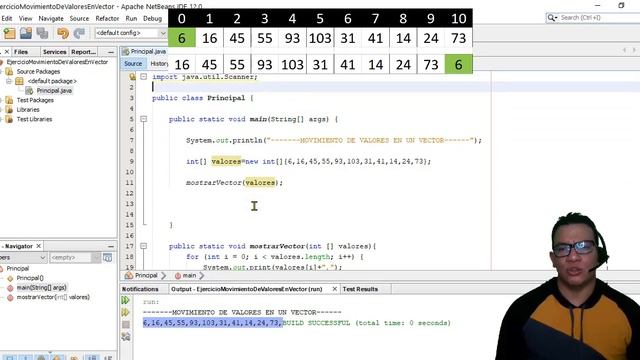This screenshot has width=640, height=360.
Task: Click the mostrarVector call on line 11
Action: (214, 183)
